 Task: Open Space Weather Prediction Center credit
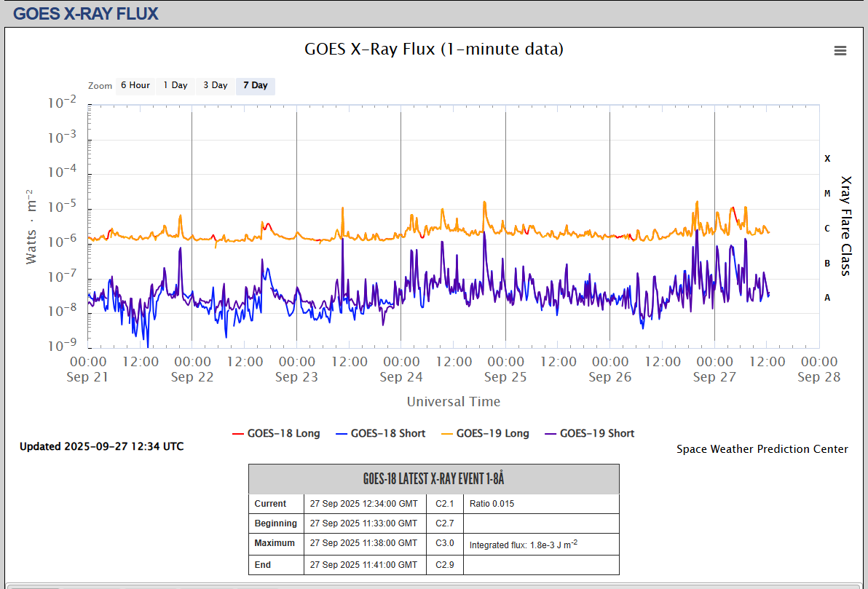[x=762, y=449]
